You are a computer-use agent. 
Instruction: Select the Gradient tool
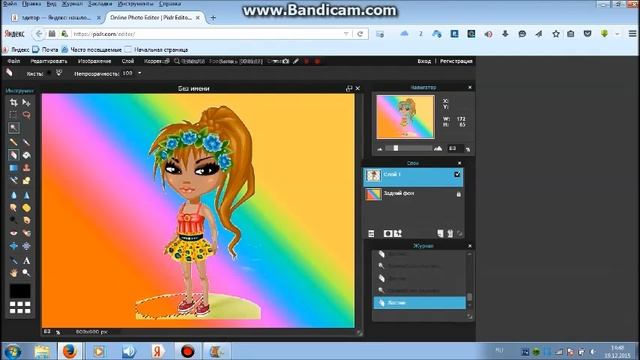pos(13,168)
